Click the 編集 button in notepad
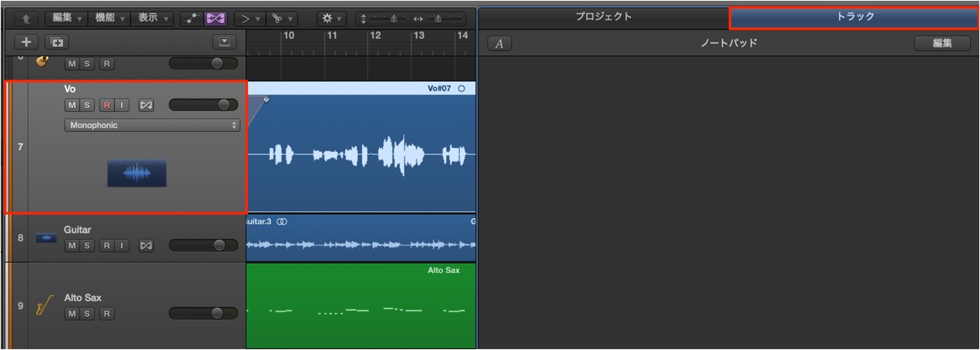The height and width of the screenshot is (350, 980). [942, 43]
